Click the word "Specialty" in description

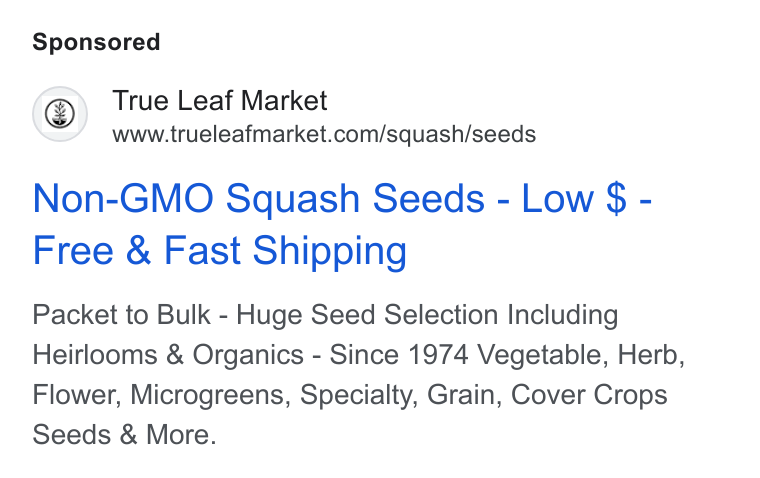tap(358, 395)
